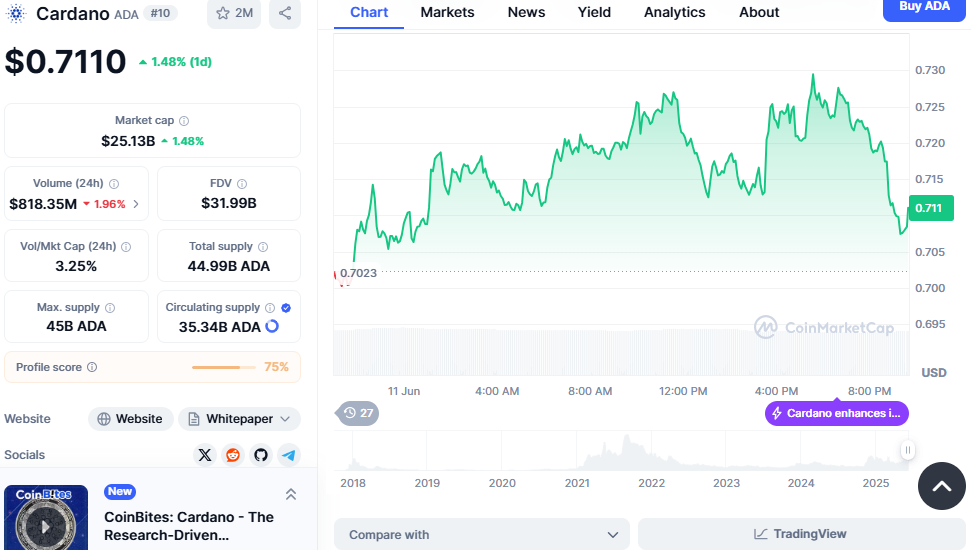
Task: Click the scroll-to-top arrow button
Action: tap(941, 486)
